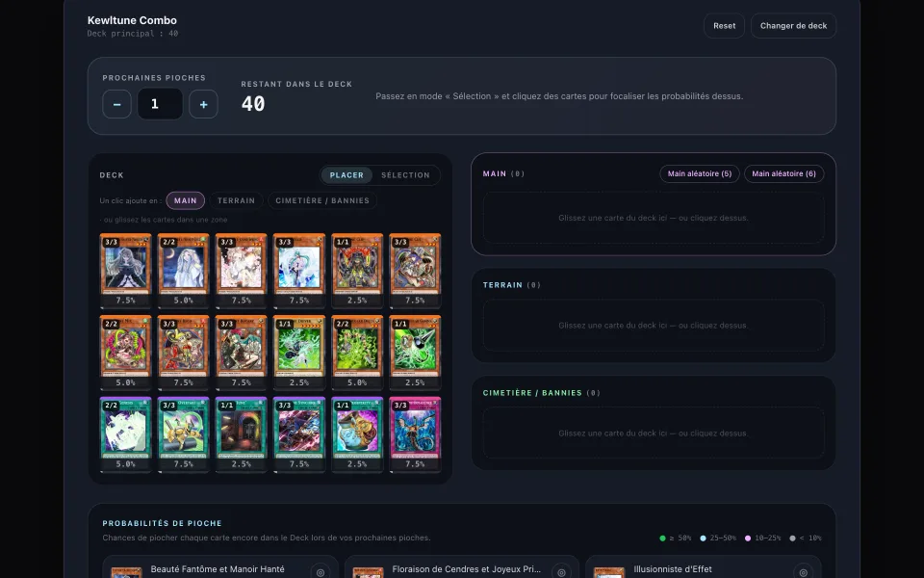Image resolution: width=924 pixels, height=578 pixels.
Task: Click Main aléatoire (6) button
Action: 783,174
